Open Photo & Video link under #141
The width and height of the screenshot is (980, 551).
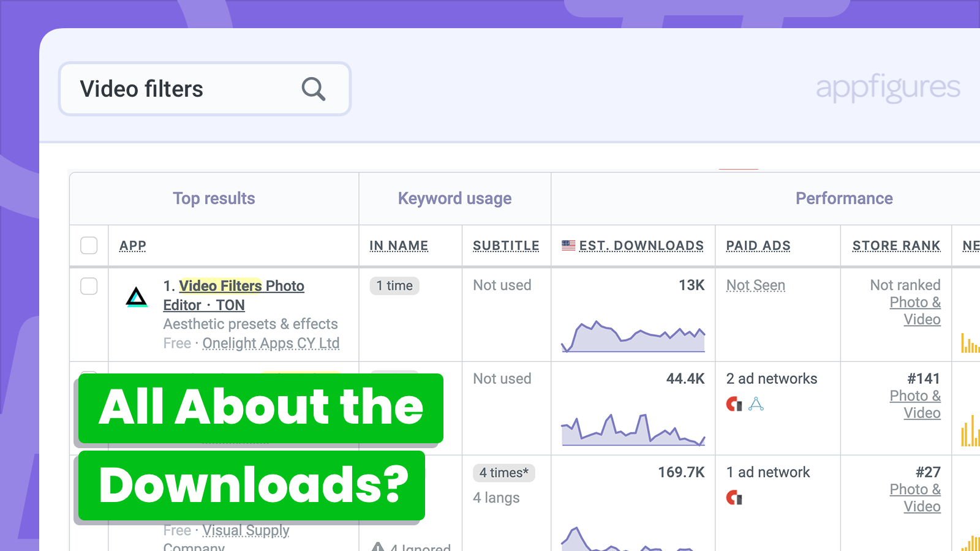click(x=915, y=405)
